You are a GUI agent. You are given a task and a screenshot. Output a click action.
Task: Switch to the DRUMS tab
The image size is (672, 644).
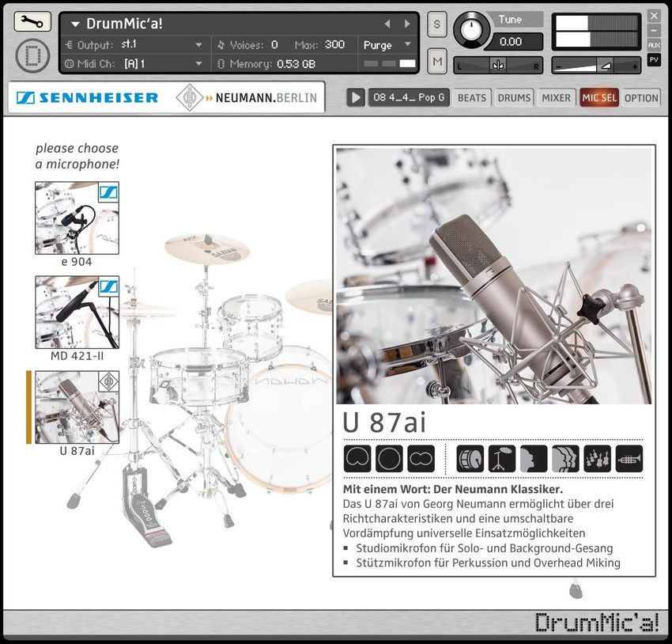[x=514, y=98]
